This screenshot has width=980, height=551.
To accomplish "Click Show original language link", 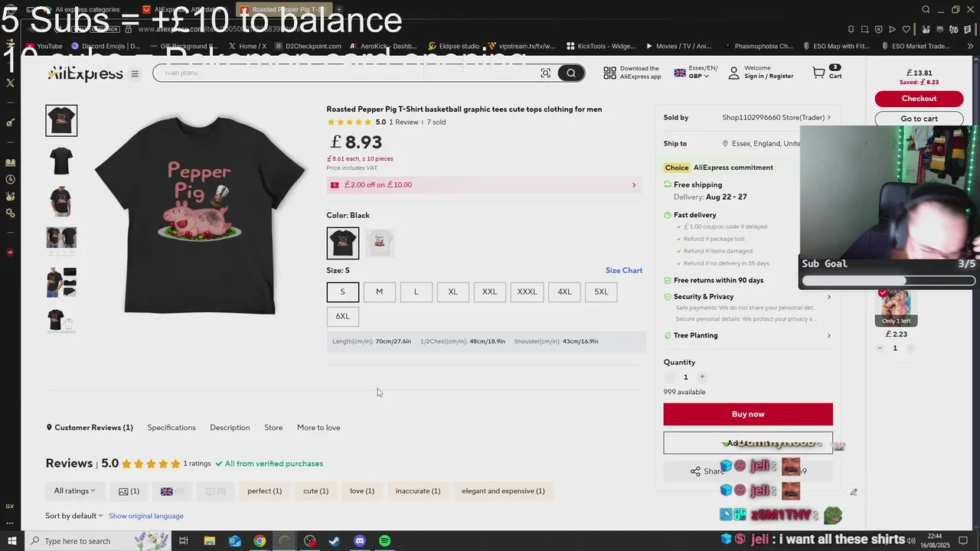I will click(146, 516).
